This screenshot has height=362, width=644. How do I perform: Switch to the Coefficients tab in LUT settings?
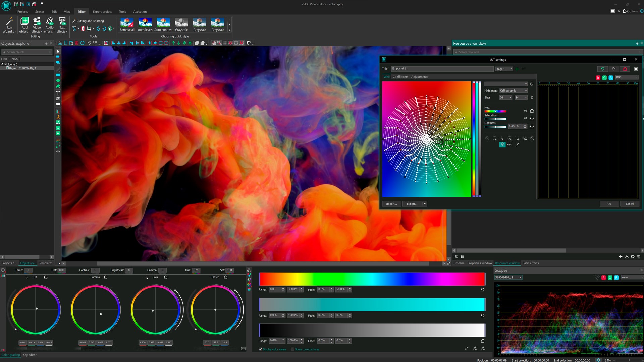(x=400, y=77)
